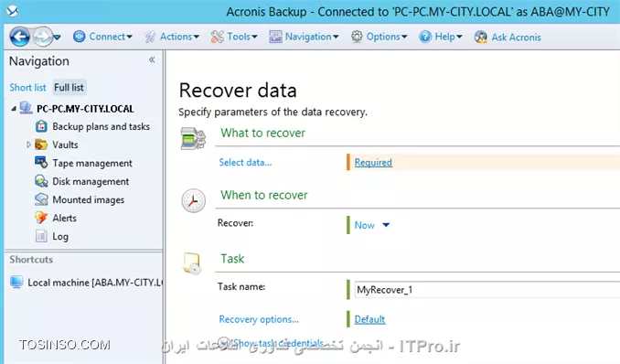Open Recovery options... link
This screenshot has width=620, height=364.
(259, 319)
